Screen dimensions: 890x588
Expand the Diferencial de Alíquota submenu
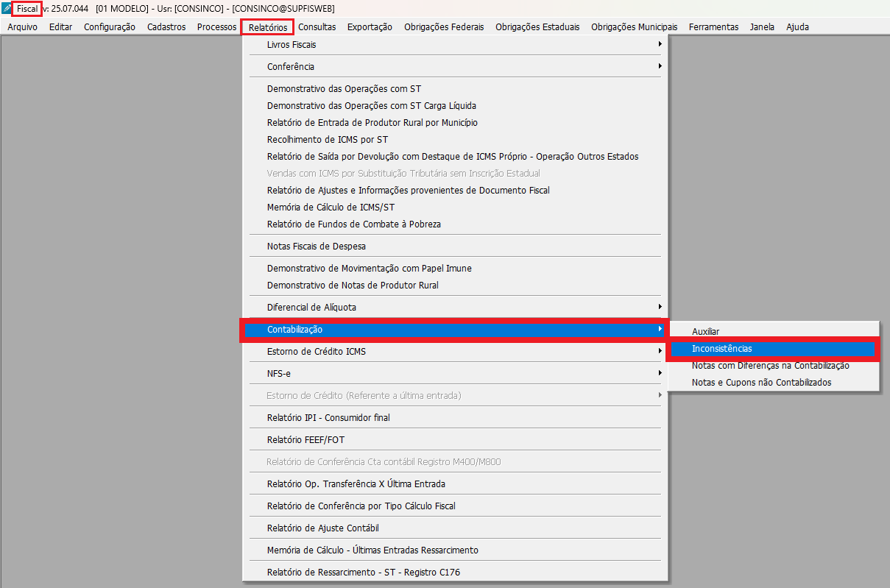(x=455, y=308)
